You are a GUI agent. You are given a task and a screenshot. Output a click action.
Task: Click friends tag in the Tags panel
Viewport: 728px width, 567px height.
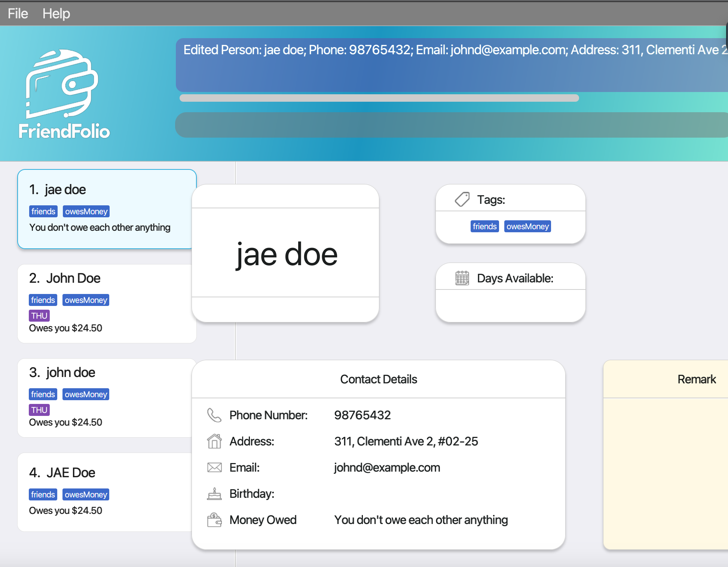(484, 226)
